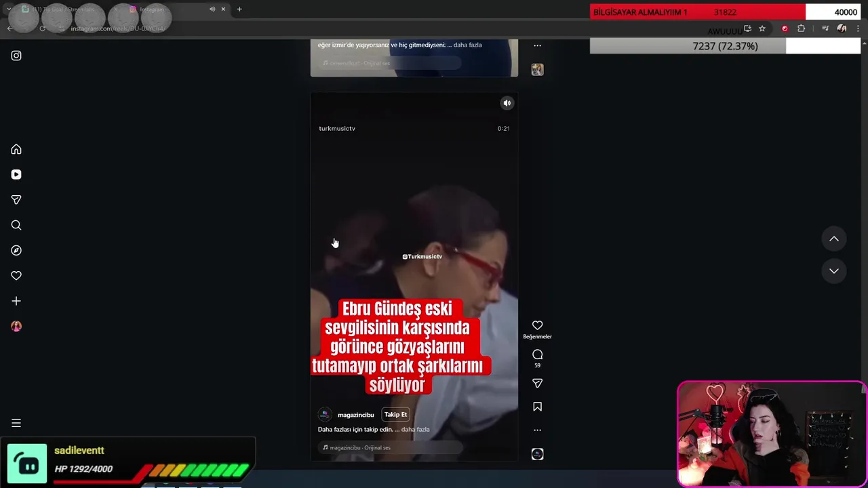Open comments on the reel (59)
This screenshot has width=868, height=488.
537,354
